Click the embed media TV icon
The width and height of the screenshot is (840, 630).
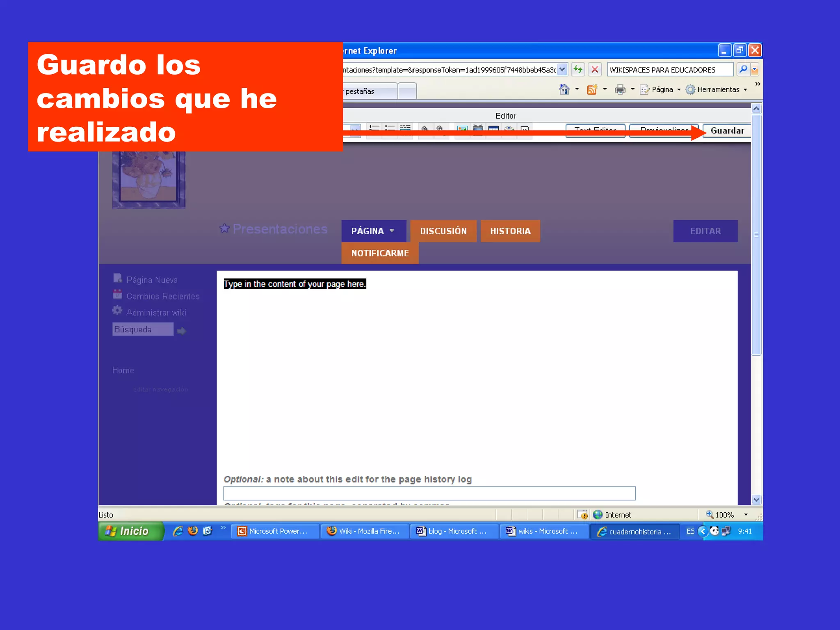coord(478,130)
